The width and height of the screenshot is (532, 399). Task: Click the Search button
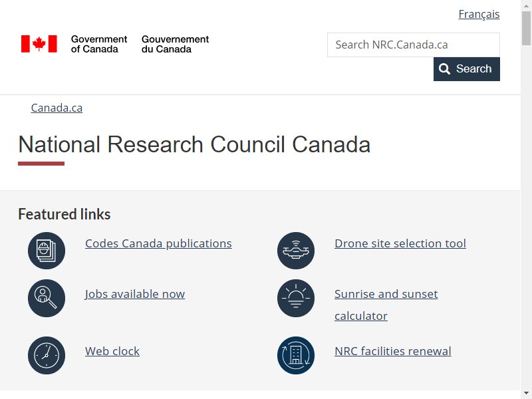click(467, 69)
